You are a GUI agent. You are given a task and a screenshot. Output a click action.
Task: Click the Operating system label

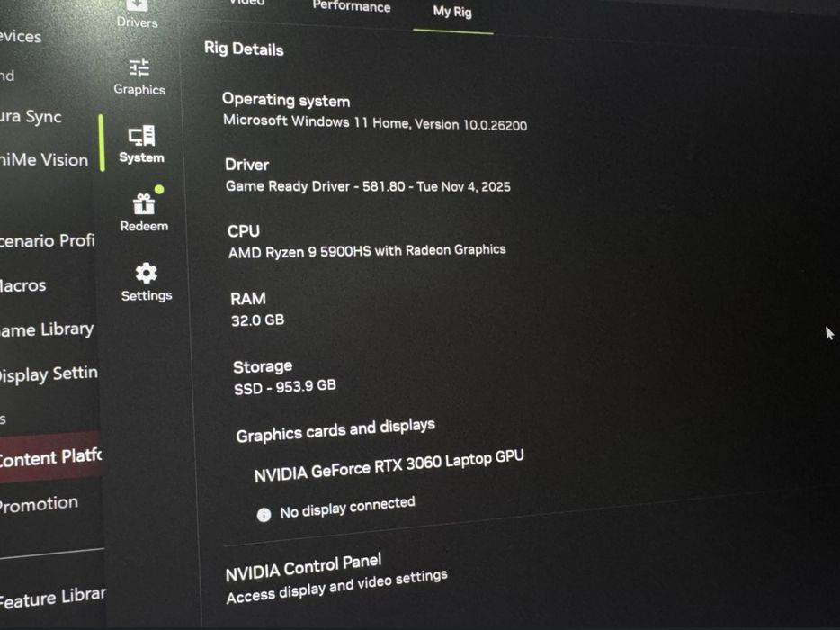point(286,100)
